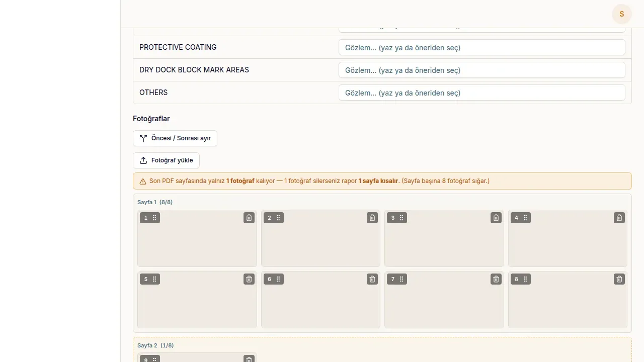Click the Sayfa 1 (8/8) page label
Screen dimensions: 644x362
coord(155,202)
